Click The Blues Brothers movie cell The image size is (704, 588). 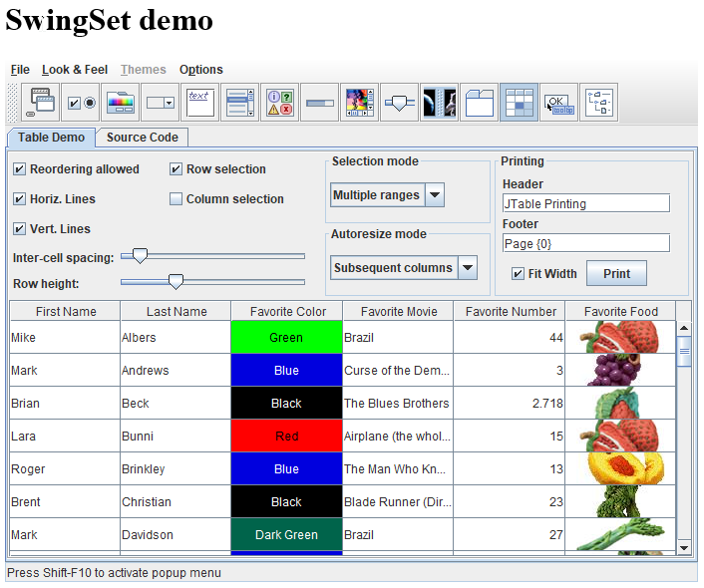coord(398,403)
